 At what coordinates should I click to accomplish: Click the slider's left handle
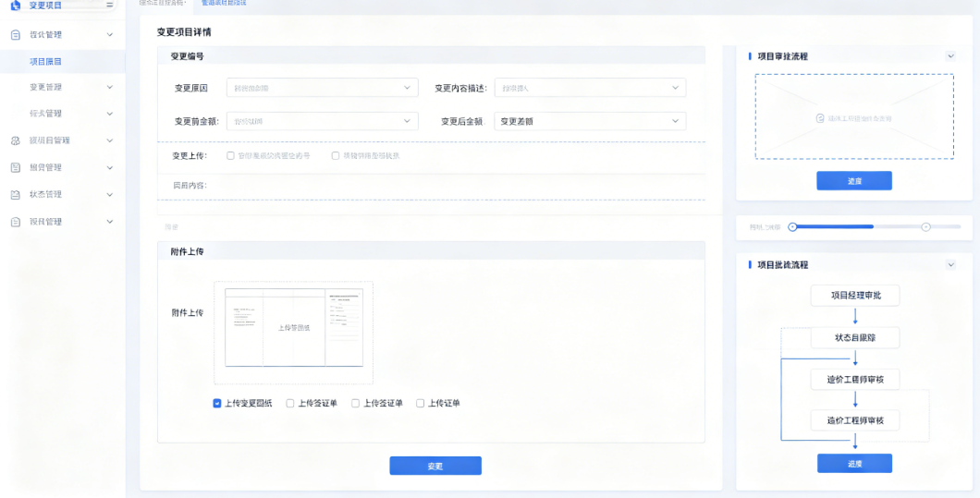(792, 226)
